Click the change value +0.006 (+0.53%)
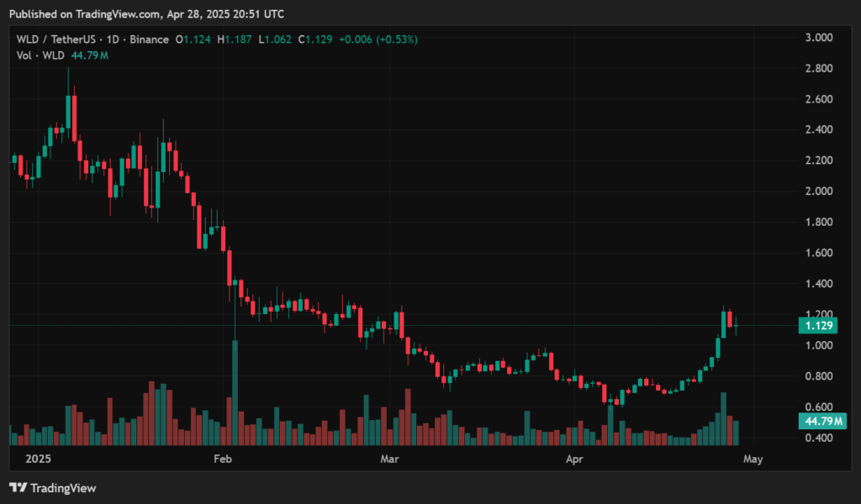The image size is (861, 504). pyautogui.click(x=378, y=39)
